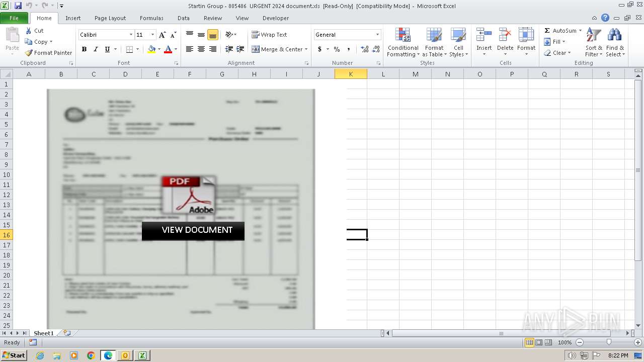Image resolution: width=644 pixels, height=362 pixels.
Task: Open the Fill Color dropdown arrow
Action: (159, 49)
